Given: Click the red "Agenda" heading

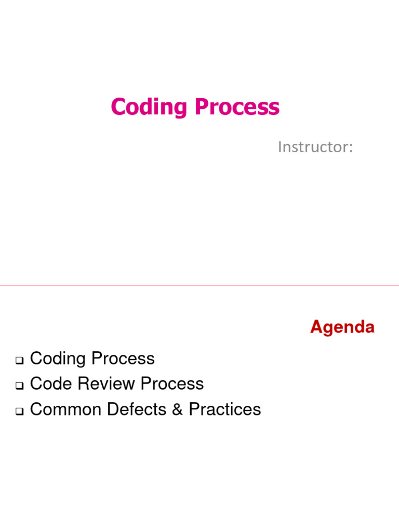Looking at the screenshot, I should [x=342, y=327].
